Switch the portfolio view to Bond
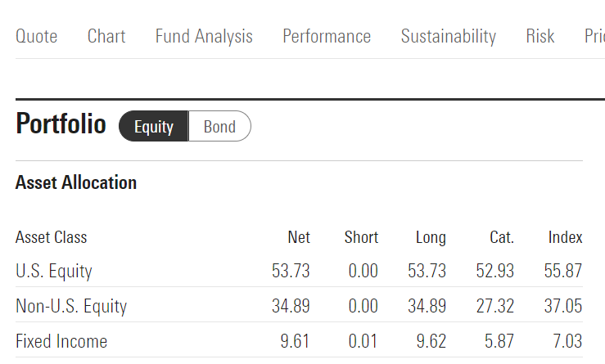The width and height of the screenshot is (605, 364). (219, 127)
